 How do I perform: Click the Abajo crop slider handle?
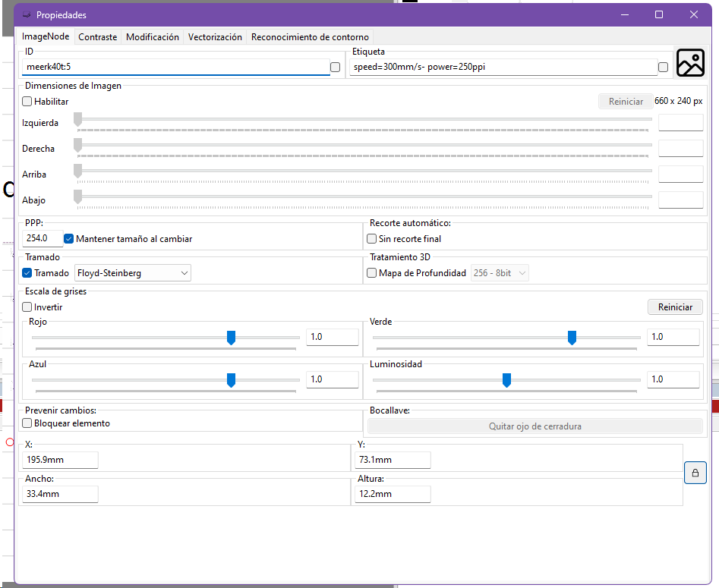(x=78, y=197)
